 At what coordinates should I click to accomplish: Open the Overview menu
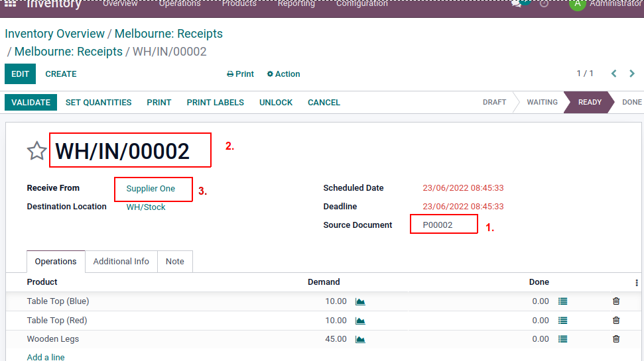120,4
